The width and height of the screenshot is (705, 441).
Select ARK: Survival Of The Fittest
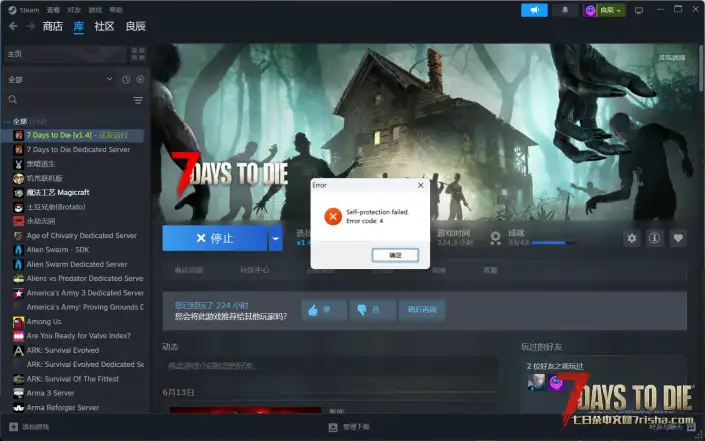[x=73, y=379]
